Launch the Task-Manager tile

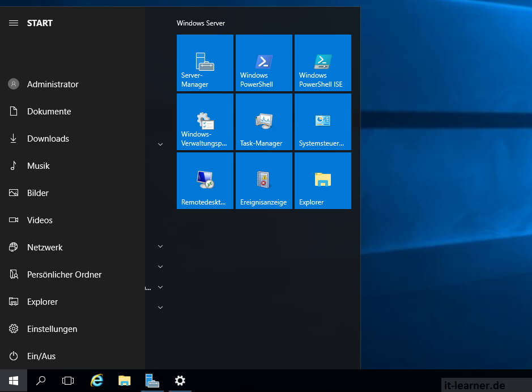pos(264,122)
